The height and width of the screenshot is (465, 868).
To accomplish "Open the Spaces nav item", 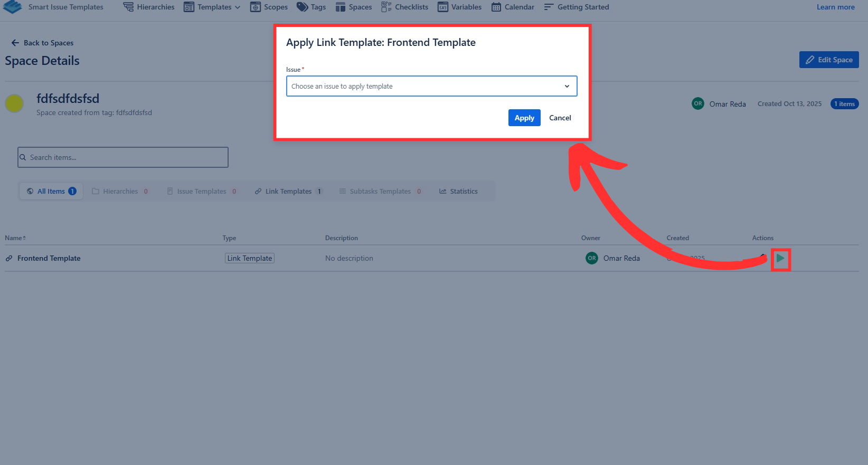I will (x=353, y=7).
